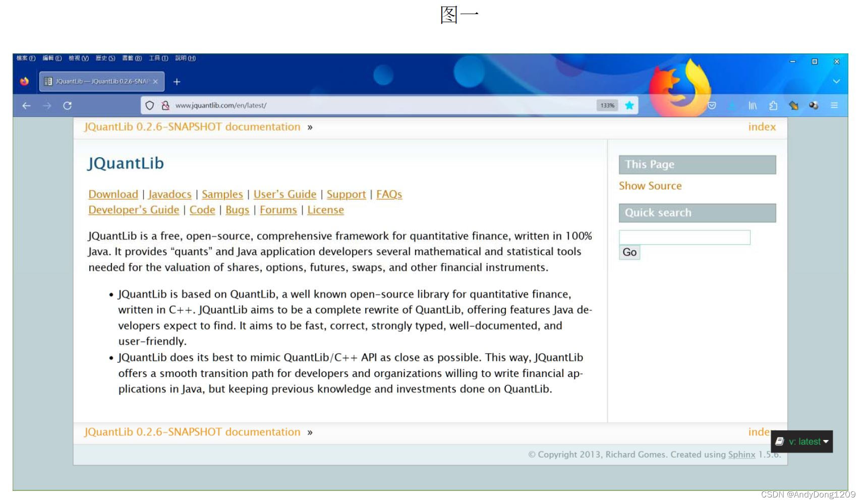Select the JQuantLib 0.2.6-SNAPSHOT browser tab
The width and height of the screenshot is (863, 504).
pyautogui.click(x=102, y=82)
